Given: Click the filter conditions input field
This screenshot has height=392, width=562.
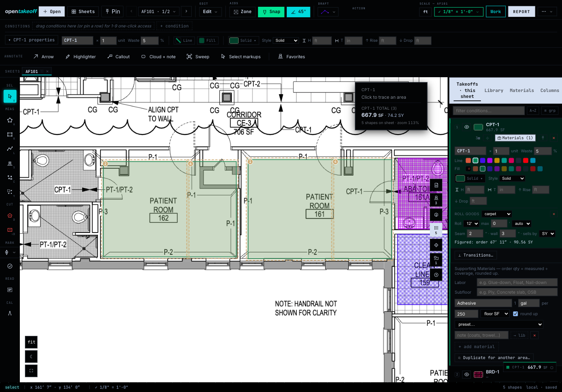Looking at the screenshot, I should [x=489, y=111].
